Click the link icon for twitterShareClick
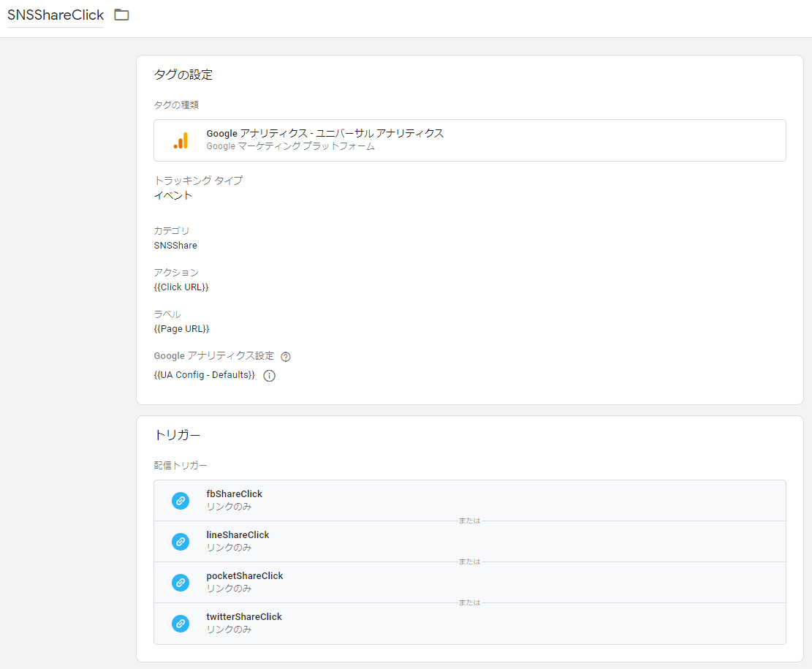The height and width of the screenshot is (669, 812). [181, 624]
